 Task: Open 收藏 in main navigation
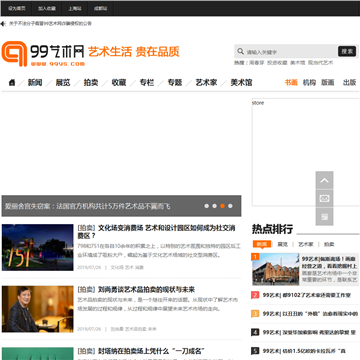click(119, 82)
